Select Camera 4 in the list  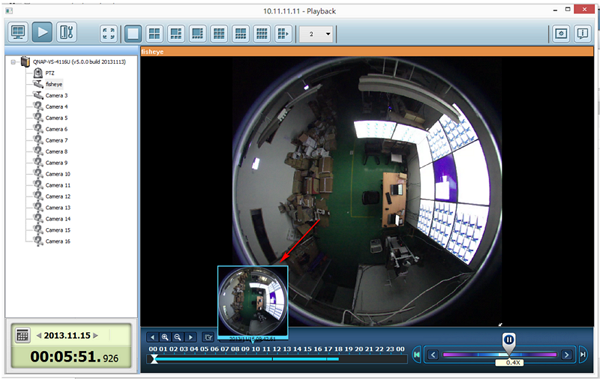coord(57,107)
